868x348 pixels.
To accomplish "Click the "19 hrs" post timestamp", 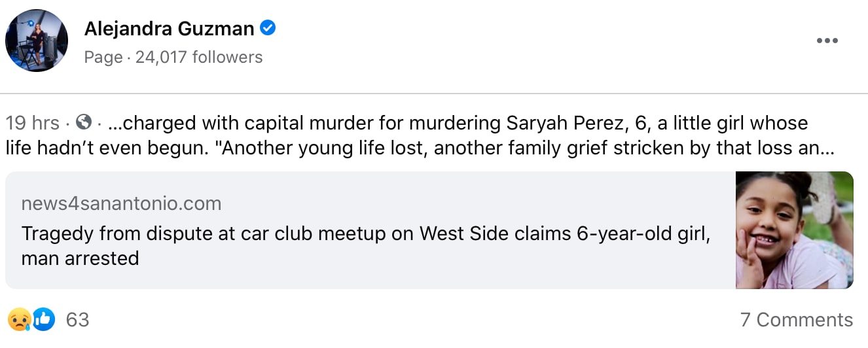I will click(32, 123).
